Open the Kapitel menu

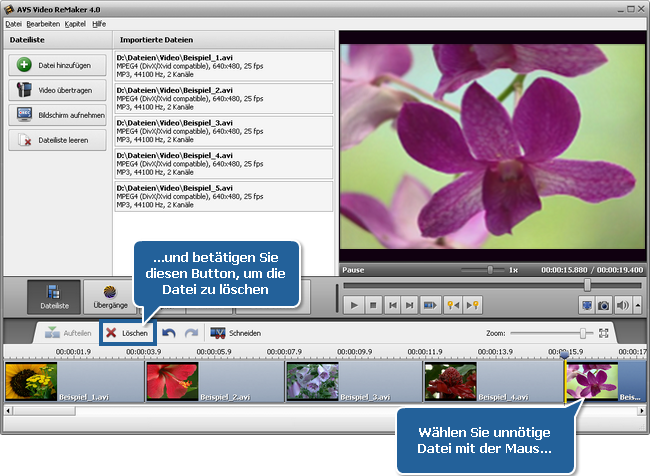pos(75,24)
